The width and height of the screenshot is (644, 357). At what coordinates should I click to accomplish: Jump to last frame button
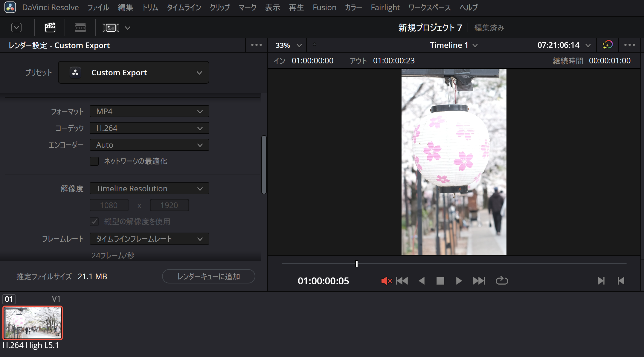pyautogui.click(x=479, y=281)
